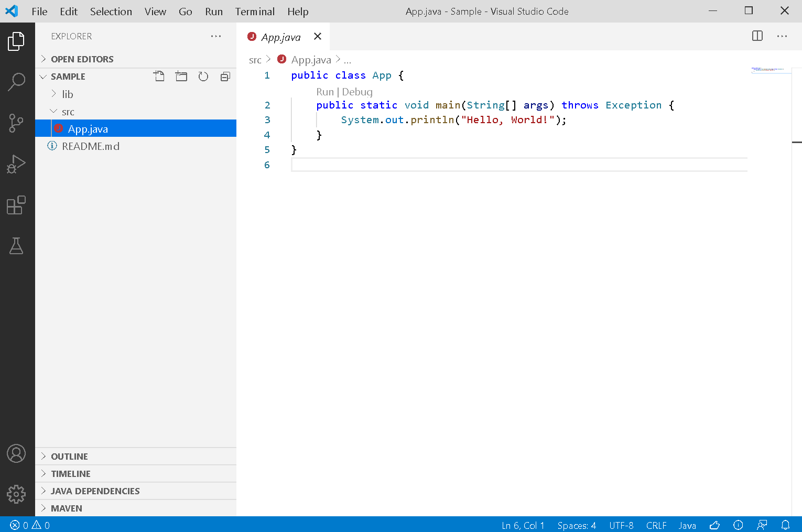This screenshot has height=532, width=802.
Task: Click the breadcrumb ellipsis symbol item
Action: click(348, 60)
